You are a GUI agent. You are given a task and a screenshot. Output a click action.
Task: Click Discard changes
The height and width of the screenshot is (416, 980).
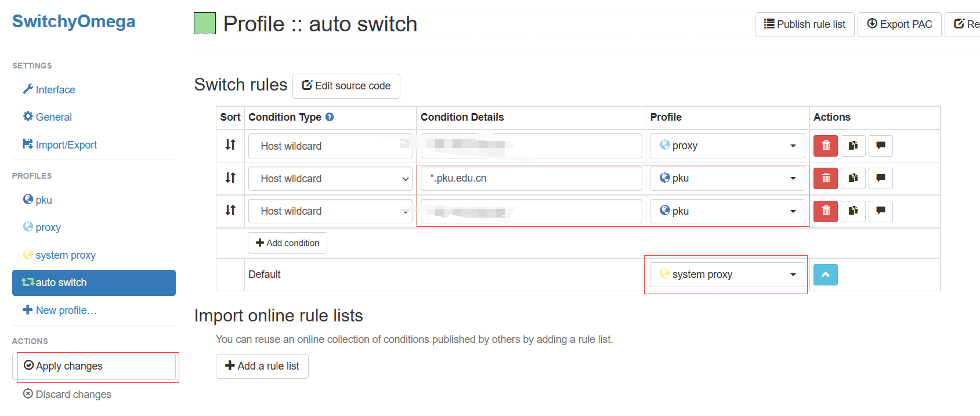click(x=67, y=394)
